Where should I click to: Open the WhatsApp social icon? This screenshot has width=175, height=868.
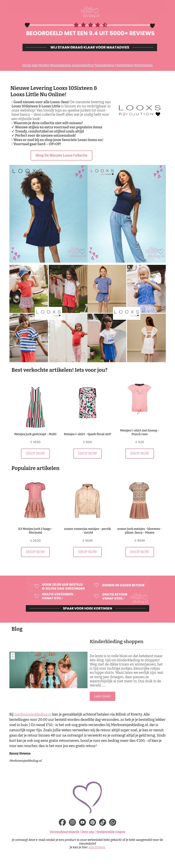pos(113,822)
